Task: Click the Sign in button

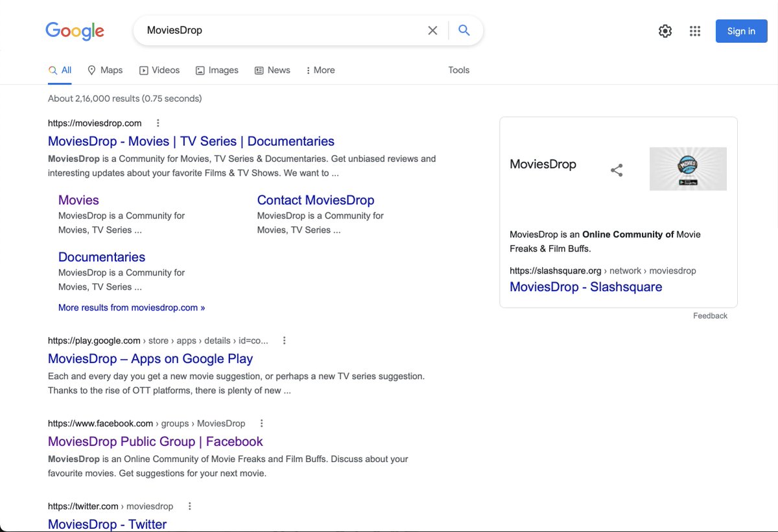Action: [x=741, y=31]
